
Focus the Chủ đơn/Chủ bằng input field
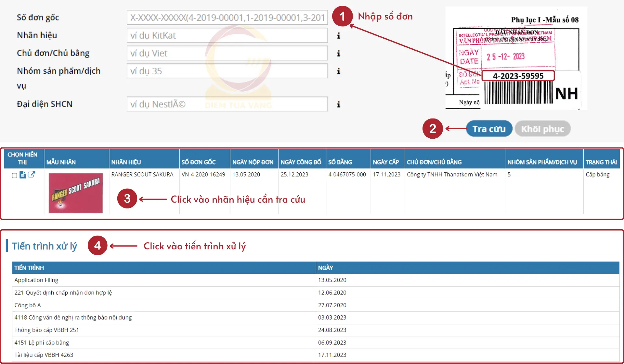[x=227, y=53]
